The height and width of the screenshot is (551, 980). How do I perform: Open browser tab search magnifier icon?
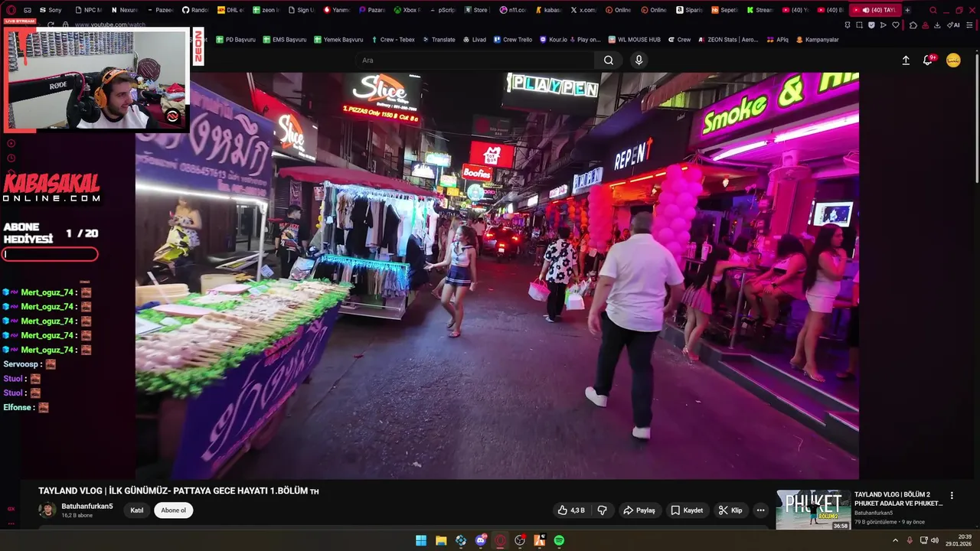tap(933, 10)
